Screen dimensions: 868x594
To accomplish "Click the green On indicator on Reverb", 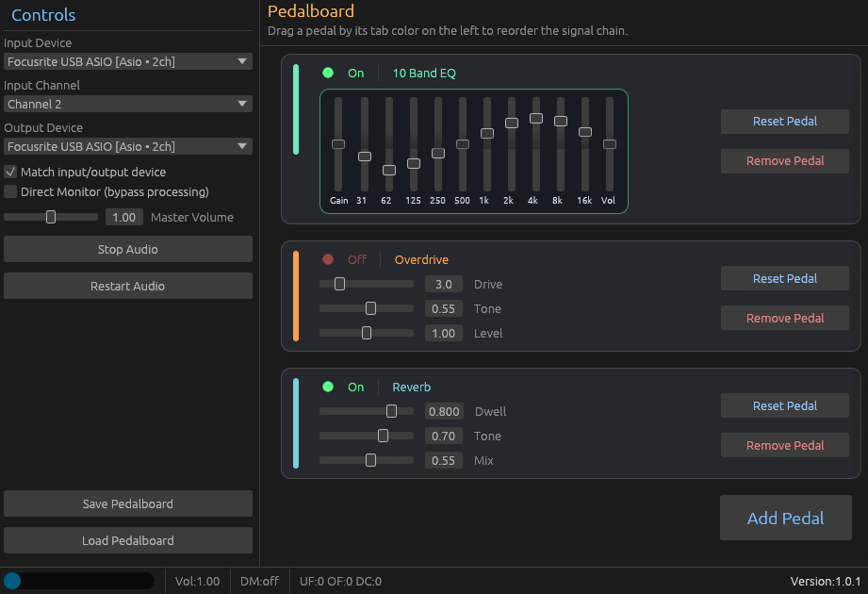I will tap(329, 387).
